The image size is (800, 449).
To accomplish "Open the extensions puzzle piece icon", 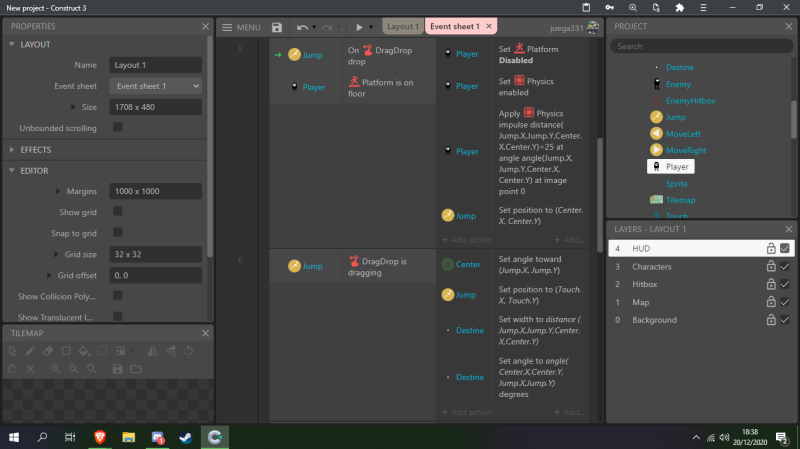I will (680, 8).
